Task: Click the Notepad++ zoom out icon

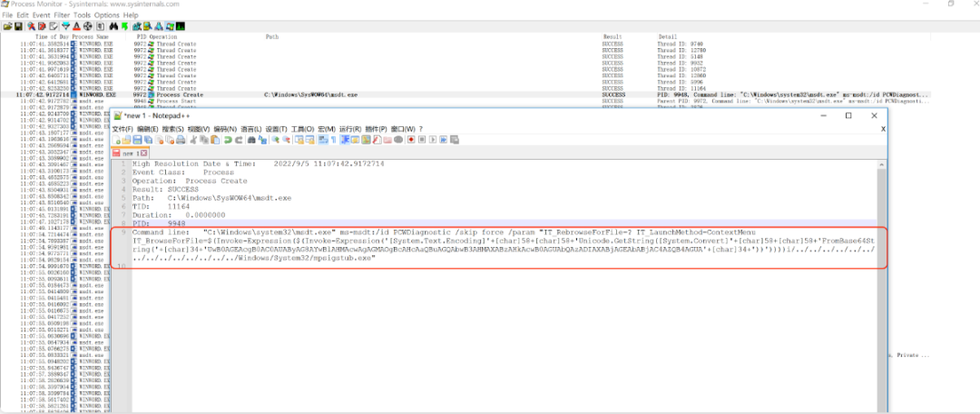Action: click(286, 140)
